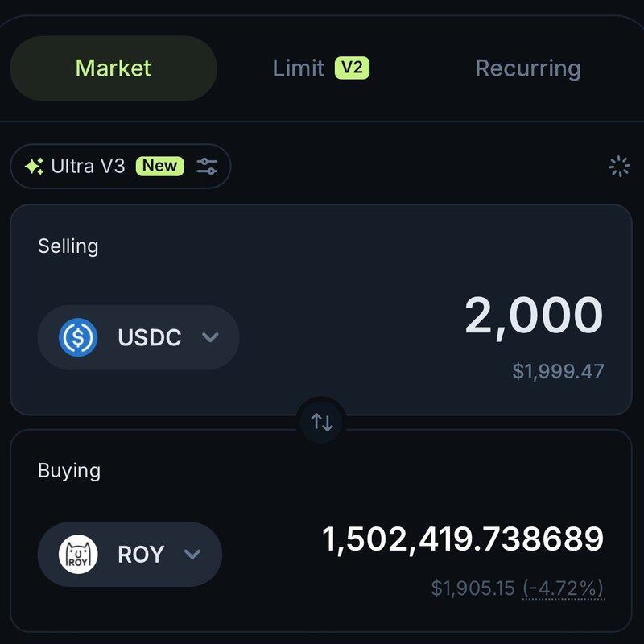The image size is (644, 644).
Task: Click the ROY token name
Action: point(141,555)
